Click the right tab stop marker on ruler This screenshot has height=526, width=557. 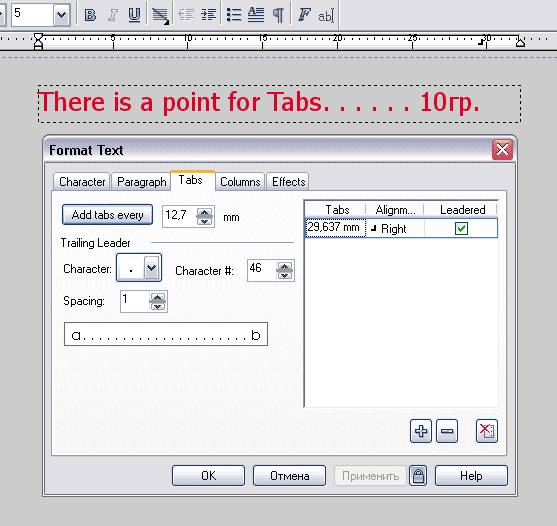(481, 41)
